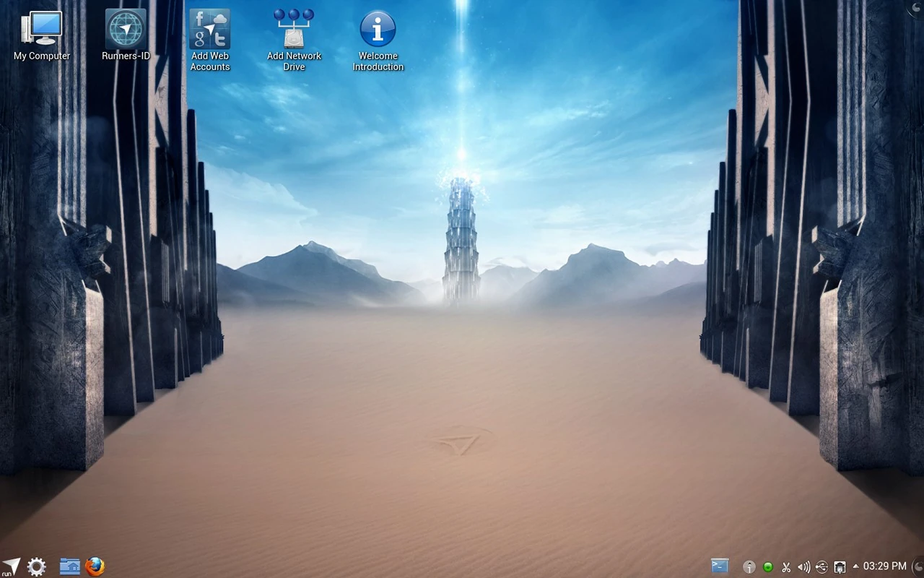Open the home folder file manager icon
This screenshot has width=924, height=578.
click(69, 566)
